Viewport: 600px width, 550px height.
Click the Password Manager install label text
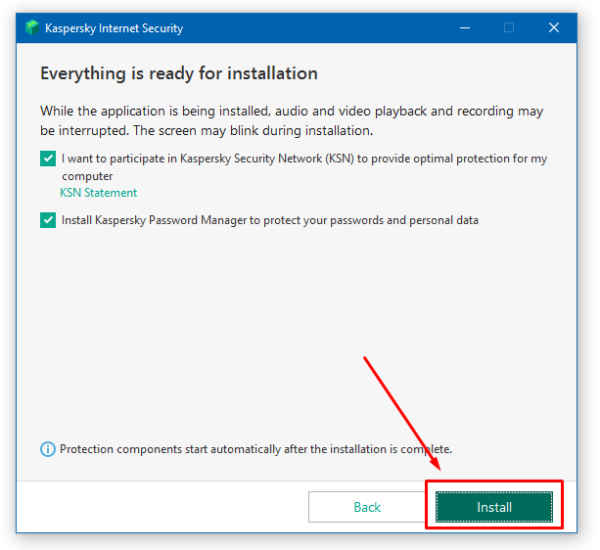[269, 220]
